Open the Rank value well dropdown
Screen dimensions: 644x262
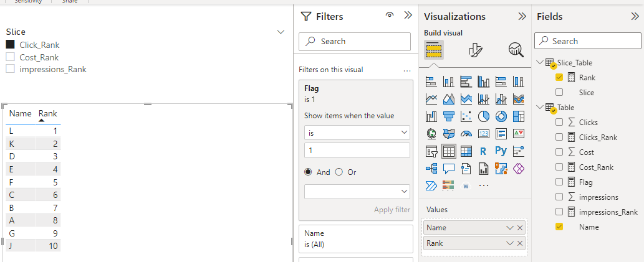510,243
